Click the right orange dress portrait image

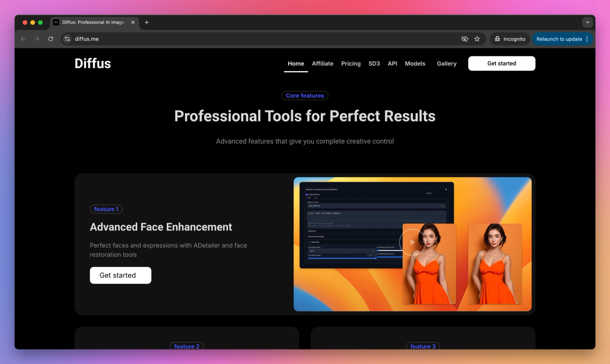tap(495, 264)
